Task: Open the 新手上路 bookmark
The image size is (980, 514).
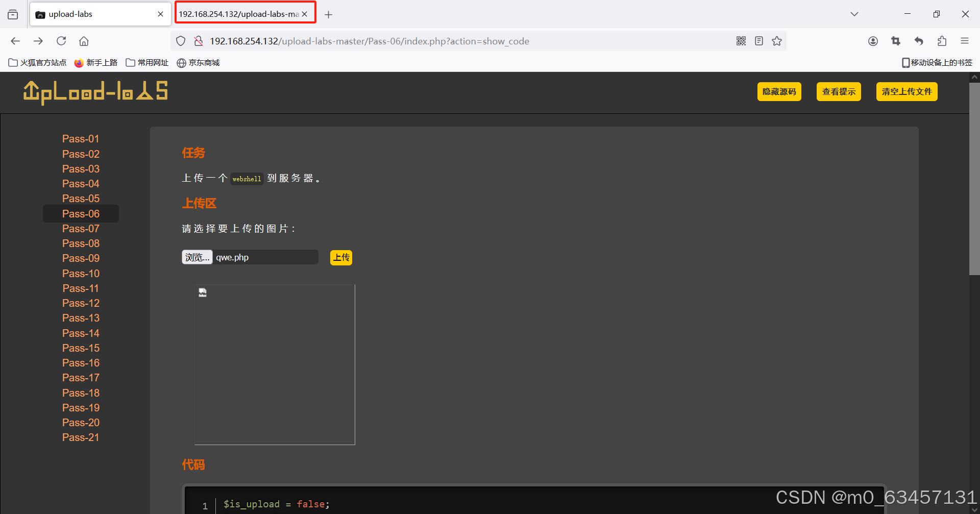Action: click(96, 63)
